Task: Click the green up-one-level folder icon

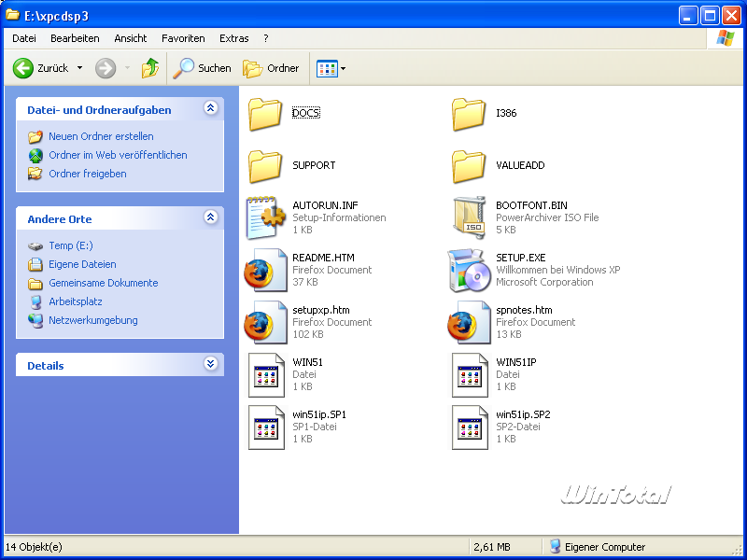Action: point(150,68)
